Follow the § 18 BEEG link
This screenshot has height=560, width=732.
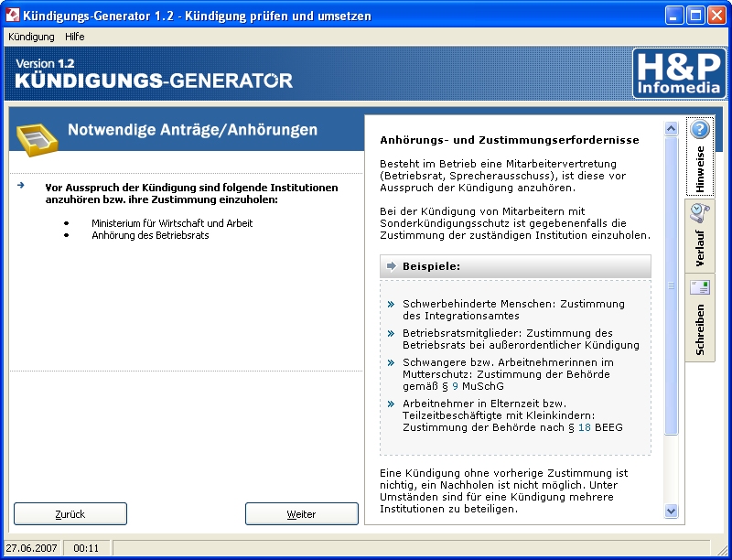pos(585,427)
